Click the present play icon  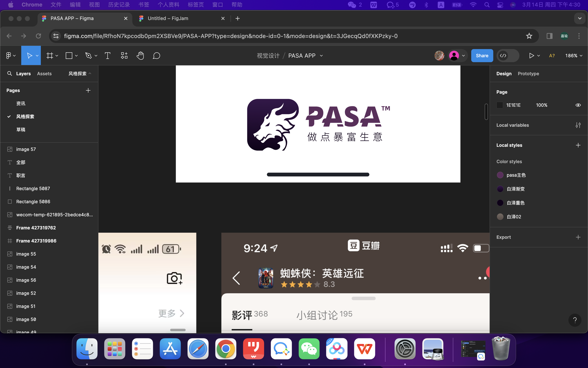tap(531, 56)
